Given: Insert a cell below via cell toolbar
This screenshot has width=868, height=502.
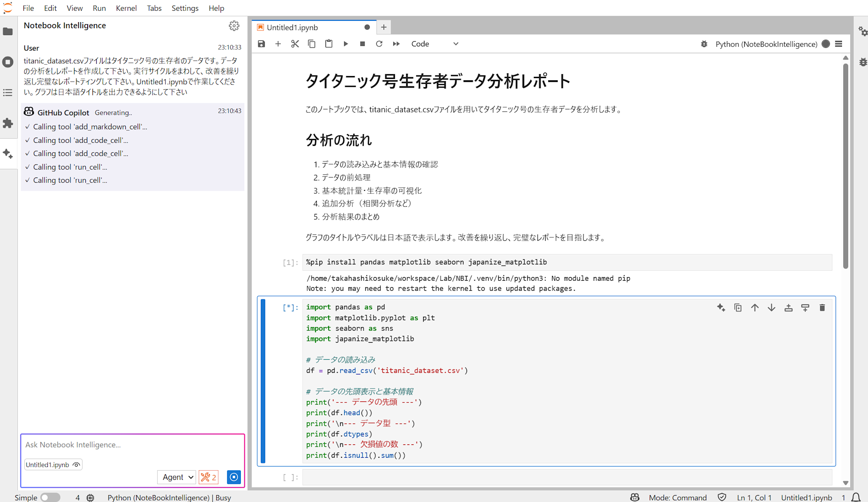Looking at the screenshot, I should pyautogui.click(x=805, y=308).
